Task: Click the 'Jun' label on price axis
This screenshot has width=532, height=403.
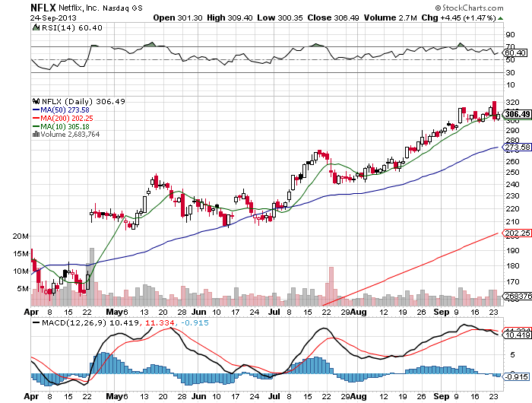Action: (199, 312)
